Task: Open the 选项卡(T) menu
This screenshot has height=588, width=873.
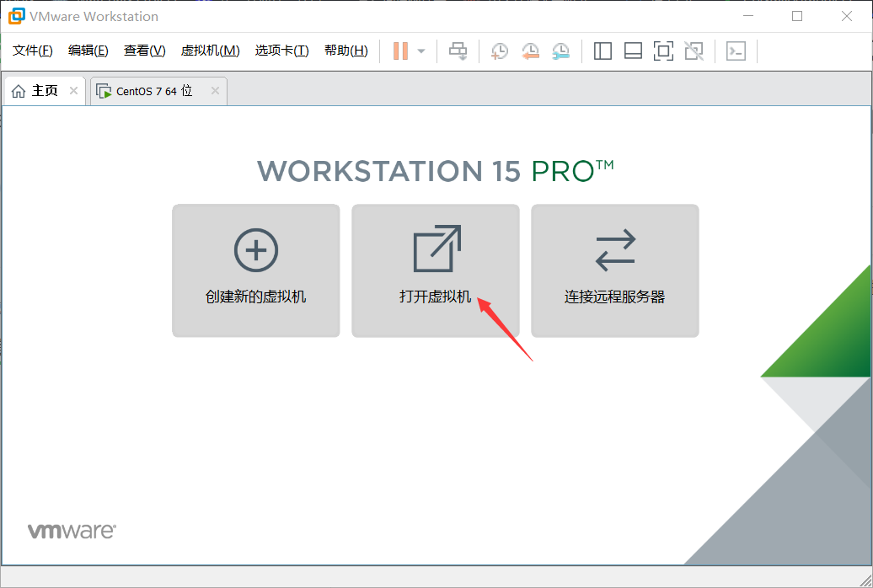Action: point(281,51)
